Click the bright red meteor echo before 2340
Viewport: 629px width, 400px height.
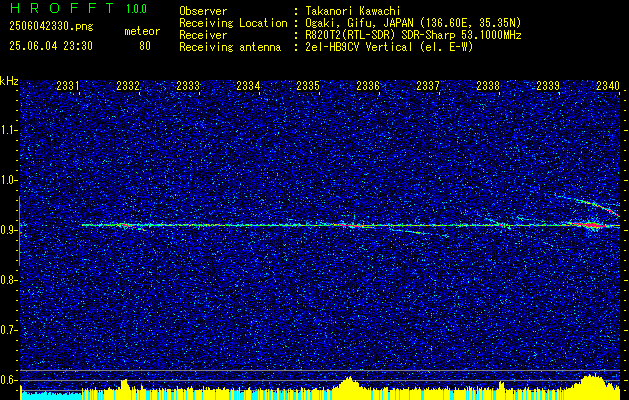(x=590, y=225)
